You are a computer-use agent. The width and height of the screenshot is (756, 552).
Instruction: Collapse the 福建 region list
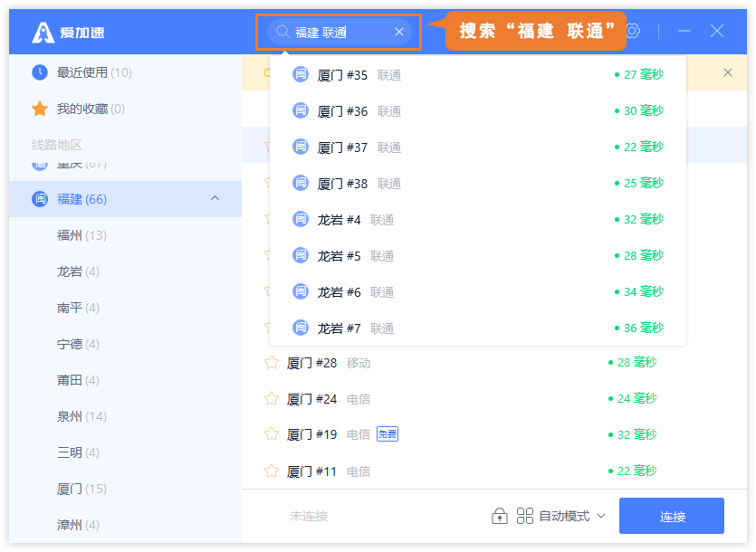(x=215, y=198)
